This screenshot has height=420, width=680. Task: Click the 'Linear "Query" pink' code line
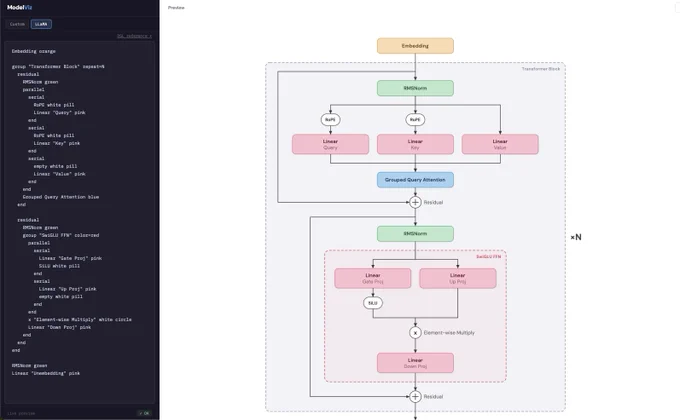(x=59, y=113)
